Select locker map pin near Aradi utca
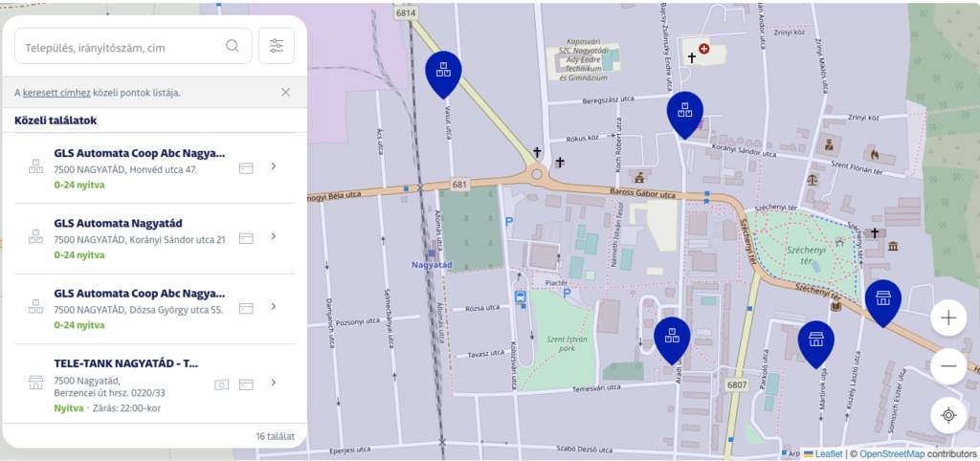 point(672,340)
